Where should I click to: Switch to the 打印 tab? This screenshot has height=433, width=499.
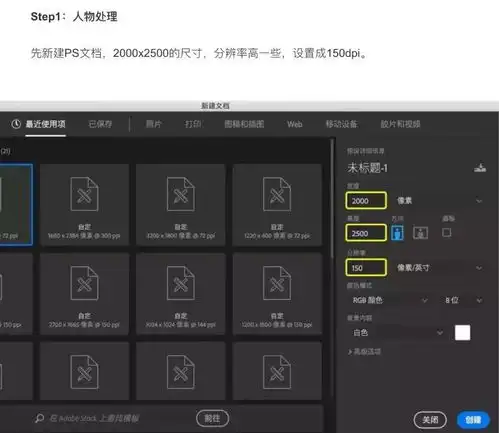tap(193, 124)
